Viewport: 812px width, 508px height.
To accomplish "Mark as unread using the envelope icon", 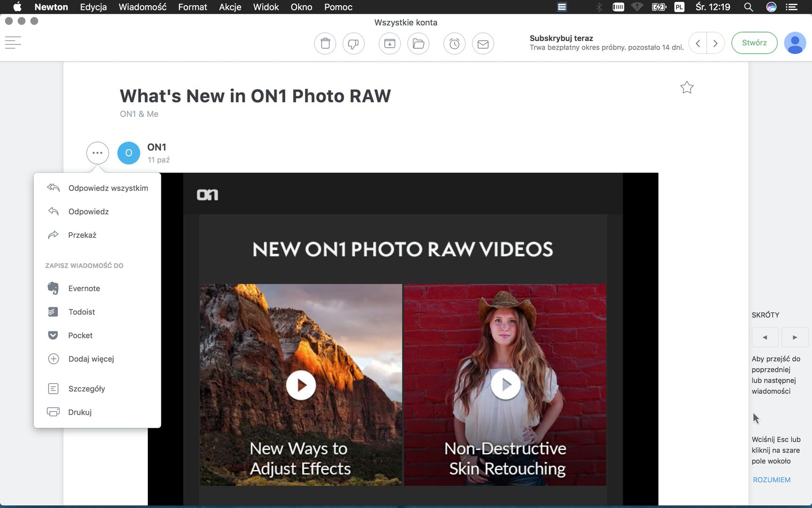I will [x=483, y=43].
